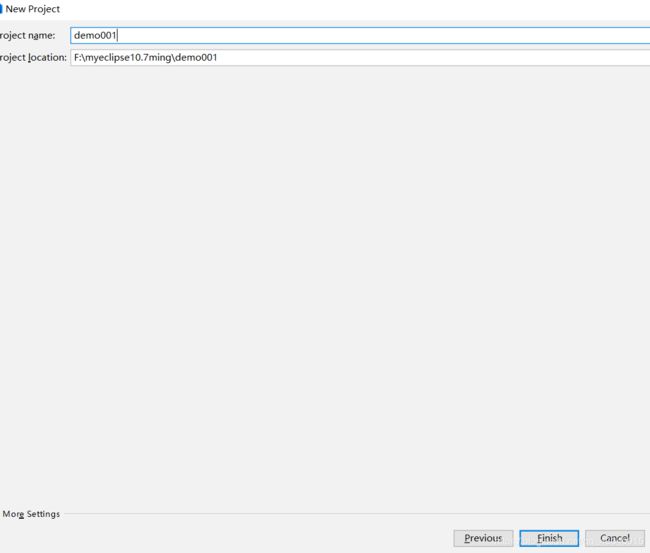Screen dimensions: 650x553
Task: Go back with the Previous button
Action: coord(483,538)
